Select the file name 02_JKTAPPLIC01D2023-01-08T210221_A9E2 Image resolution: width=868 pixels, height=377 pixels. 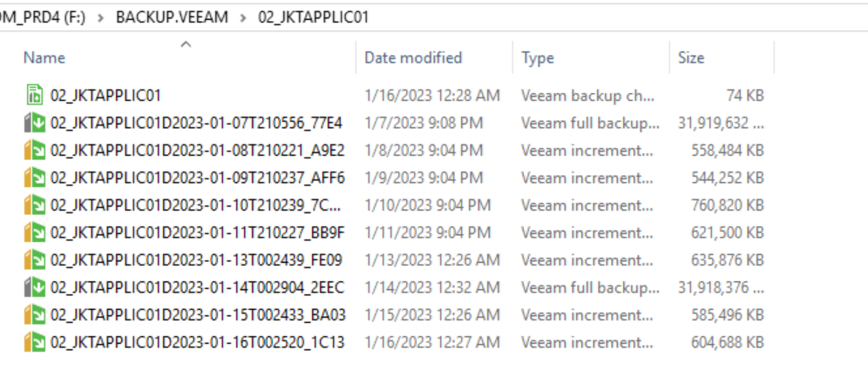tap(197, 151)
